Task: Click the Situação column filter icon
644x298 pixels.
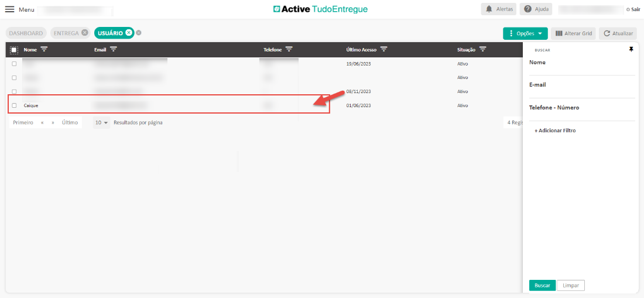Action: click(483, 49)
